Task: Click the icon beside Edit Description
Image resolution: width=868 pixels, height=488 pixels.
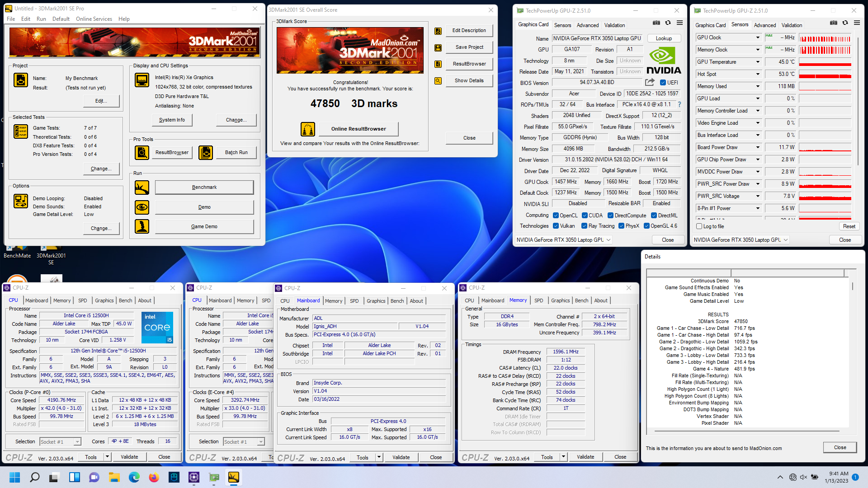Action: tap(438, 31)
